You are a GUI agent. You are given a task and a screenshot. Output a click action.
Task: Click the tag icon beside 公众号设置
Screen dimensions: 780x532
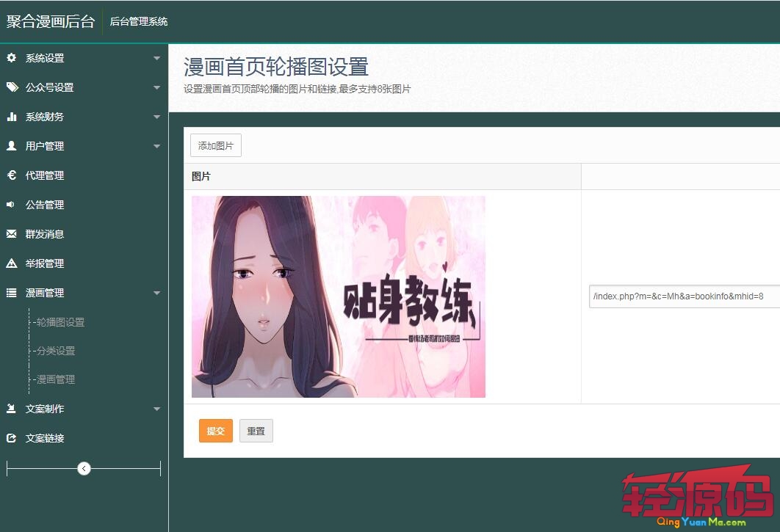tap(12, 87)
